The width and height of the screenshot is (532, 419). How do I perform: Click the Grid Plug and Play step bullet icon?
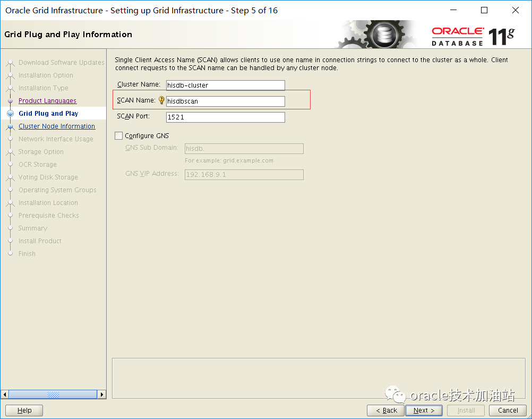click(x=11, y=113)
